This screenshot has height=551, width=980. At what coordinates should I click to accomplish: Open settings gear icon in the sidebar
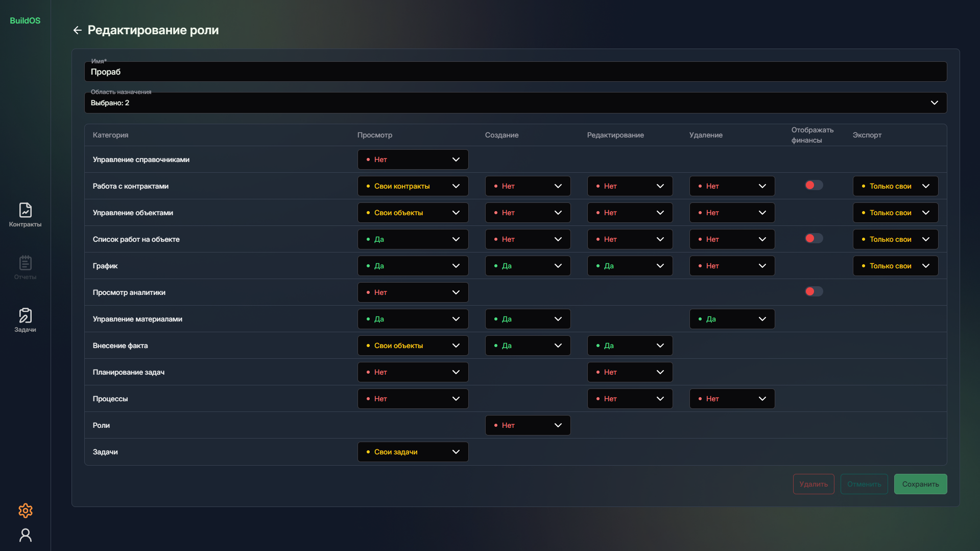(25, 510)
